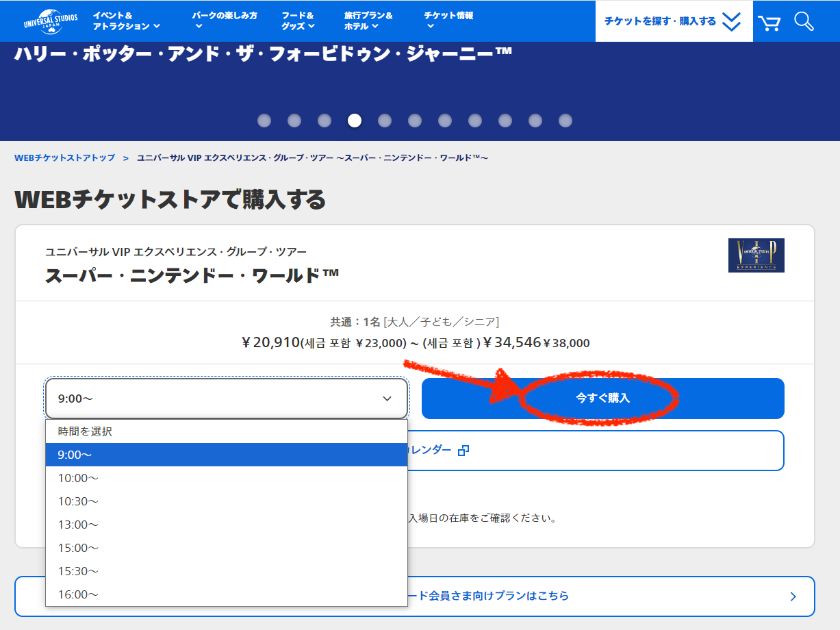840x630 pixels.
Task: Choose the 15:00～ time option
Action: [227, 548]
